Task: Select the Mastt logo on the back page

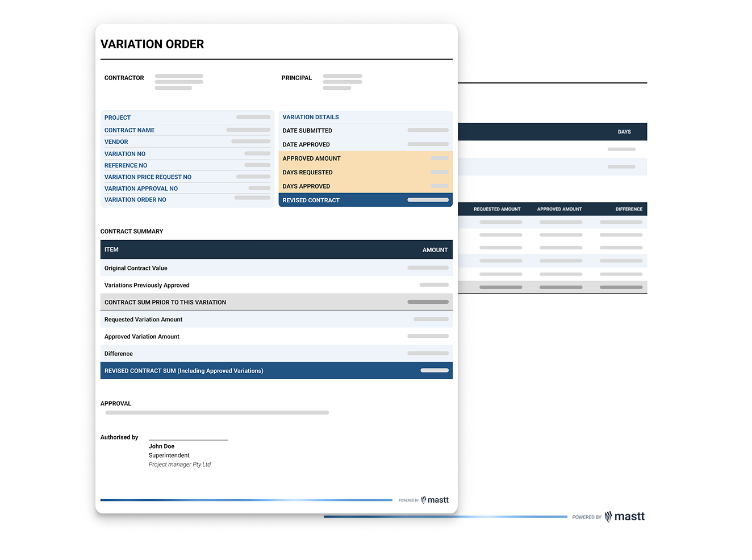Action: [x=625, y=516]
